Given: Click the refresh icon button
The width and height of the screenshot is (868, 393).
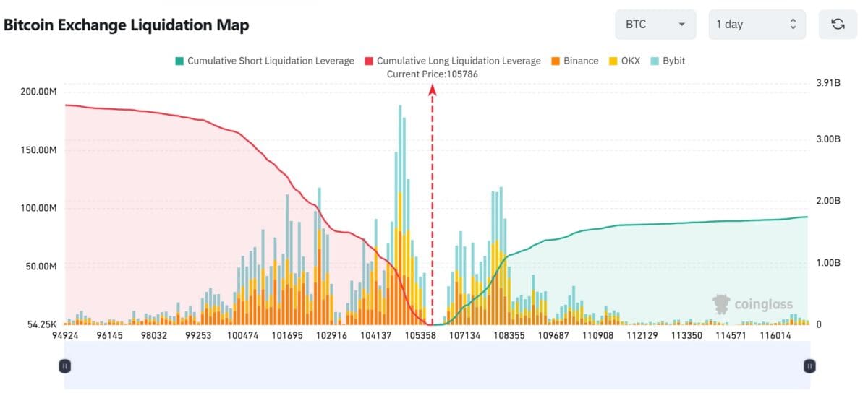Looking at the screenshot, I should pyautogui.click(x=838, y=24).
